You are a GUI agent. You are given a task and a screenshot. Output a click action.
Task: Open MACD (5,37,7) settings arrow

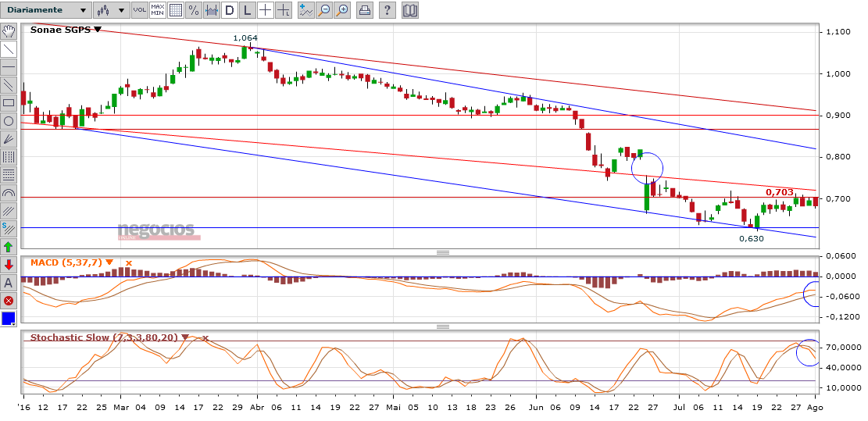109,262
